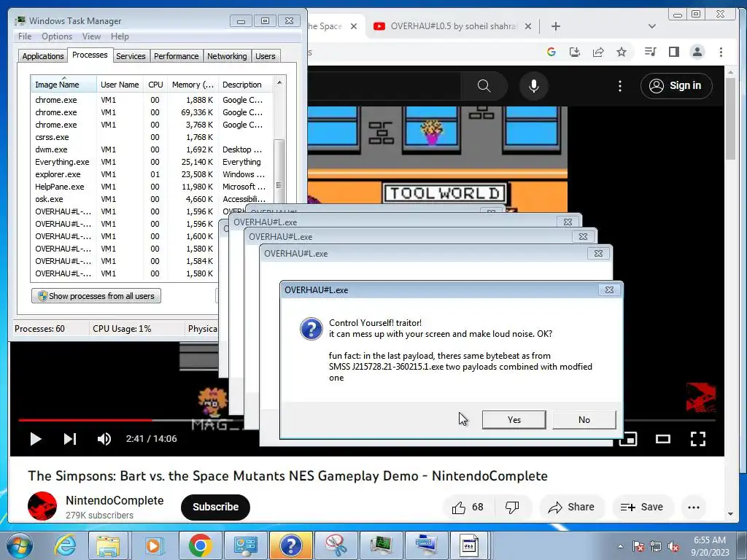The image size is (747, 560).
Task: Dislike the video with thumbs down
Action: click(512, 507)
